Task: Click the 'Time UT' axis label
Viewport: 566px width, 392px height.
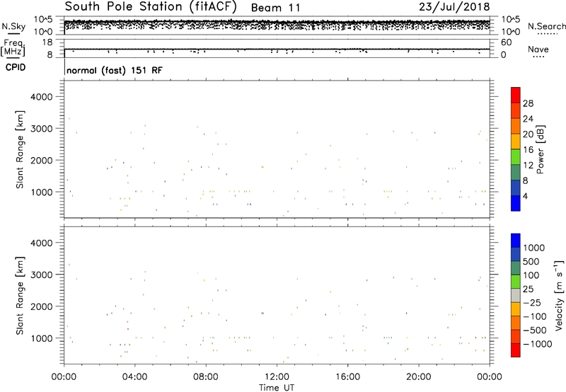Action: pos(277,388)
